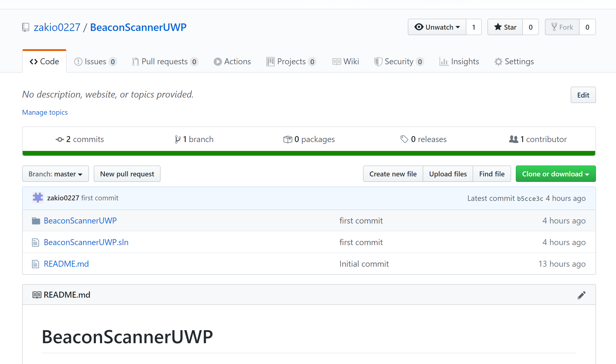Click the tag icon next to releases
This screenshot has height=364, width=616.
[404, 139]
